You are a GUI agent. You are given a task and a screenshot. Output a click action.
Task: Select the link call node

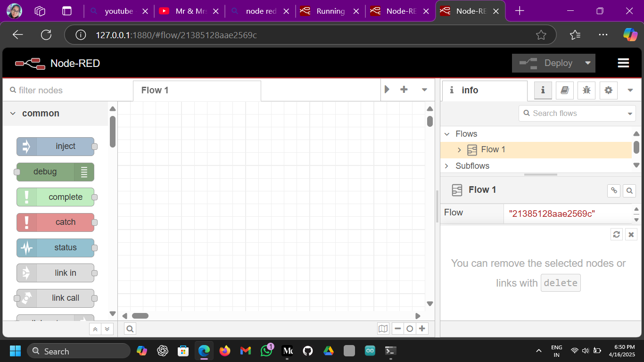(x=56, y=298)
